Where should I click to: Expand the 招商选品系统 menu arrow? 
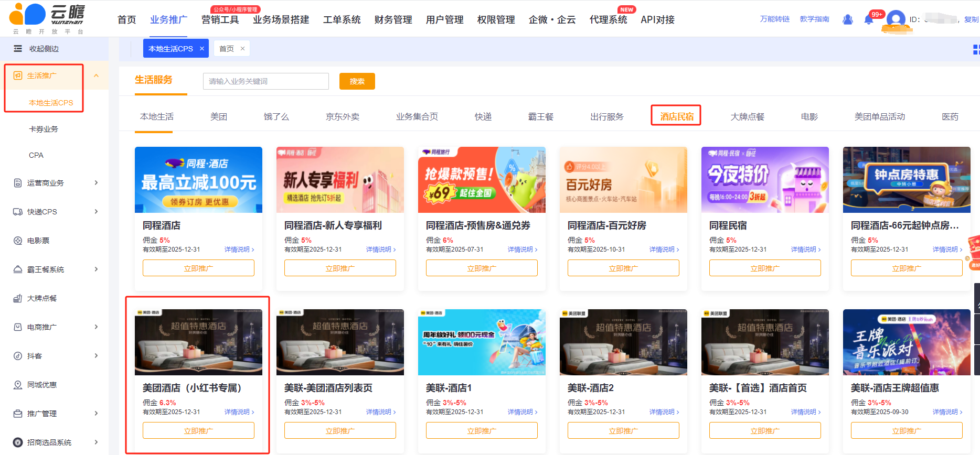[x=96, y=442]
